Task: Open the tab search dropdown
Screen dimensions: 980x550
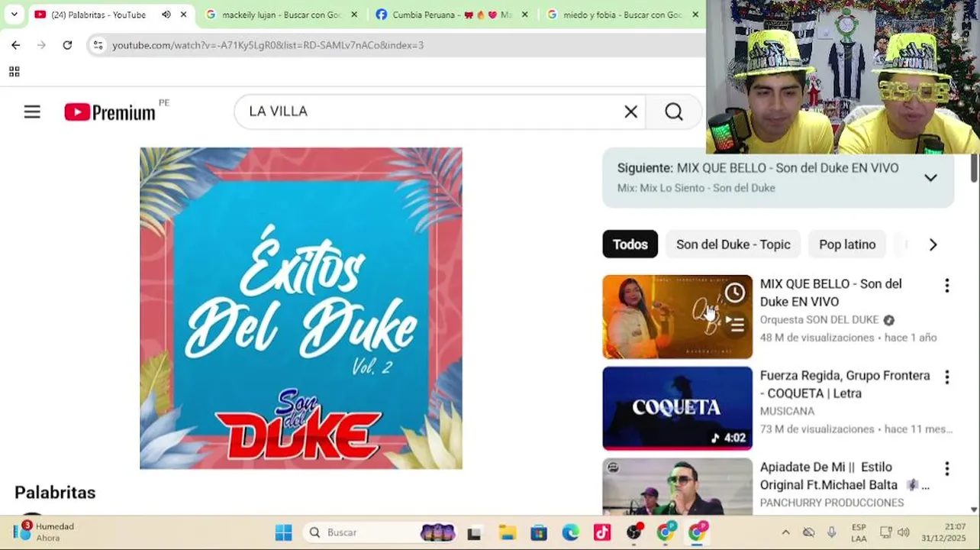Action: point(14,15)
